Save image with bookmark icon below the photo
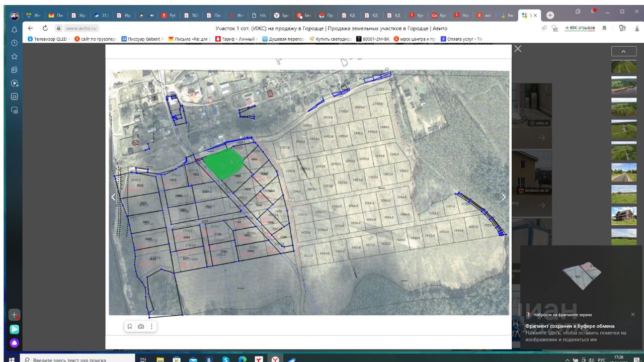This screenshot has width=644, height=362. [130, 326]
